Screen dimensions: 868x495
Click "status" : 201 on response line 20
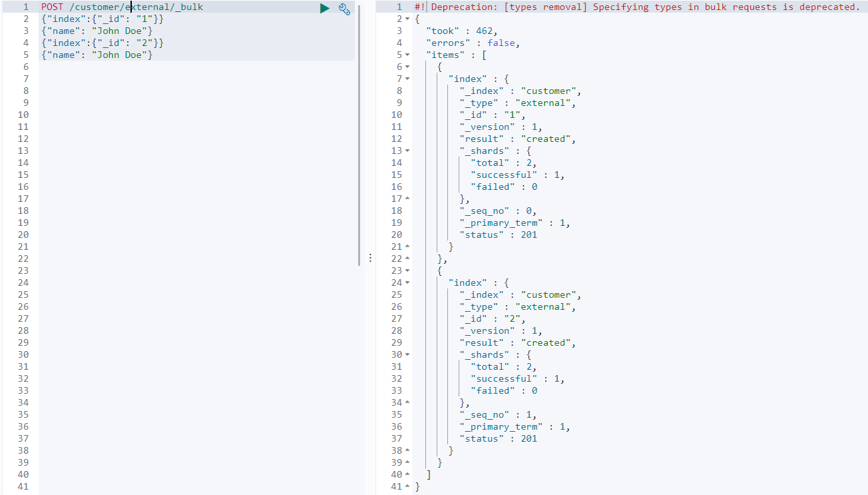click(x=498, y=235)
